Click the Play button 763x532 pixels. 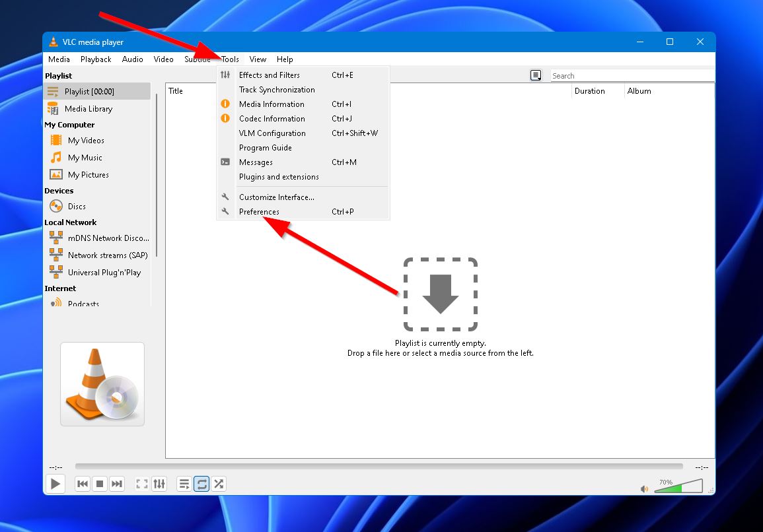(x=55, y=484)
